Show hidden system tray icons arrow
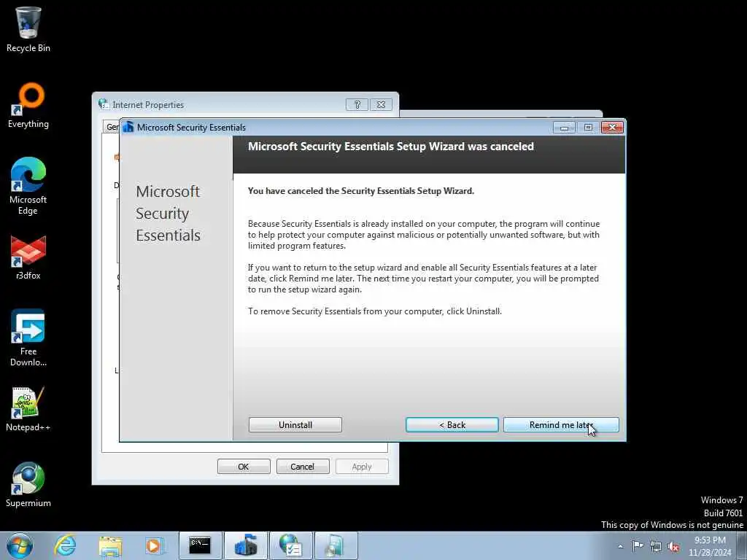 click(x=620, y=546)
